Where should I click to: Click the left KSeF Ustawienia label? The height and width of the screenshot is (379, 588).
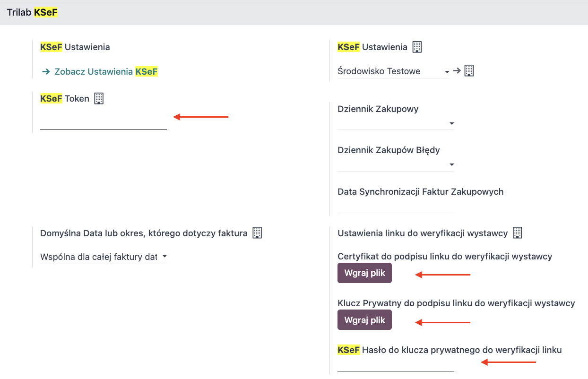(x=75, y=47)
